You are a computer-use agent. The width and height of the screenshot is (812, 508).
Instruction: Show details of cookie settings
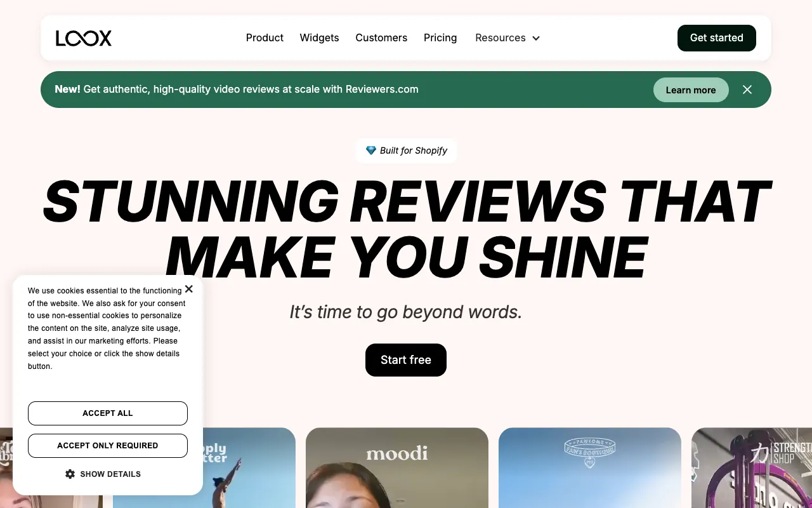[103, 474]
